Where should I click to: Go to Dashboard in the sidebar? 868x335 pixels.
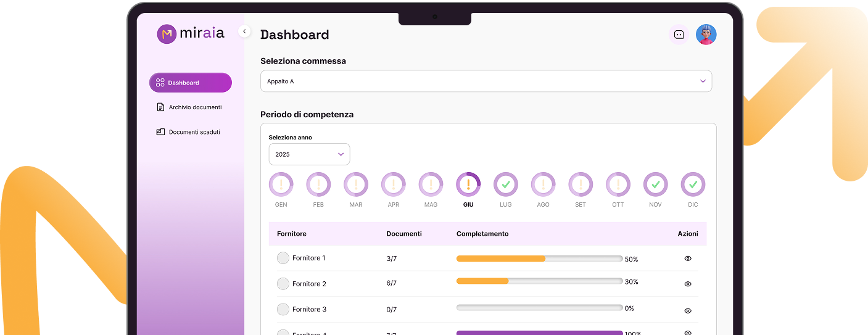pos(190,83)
